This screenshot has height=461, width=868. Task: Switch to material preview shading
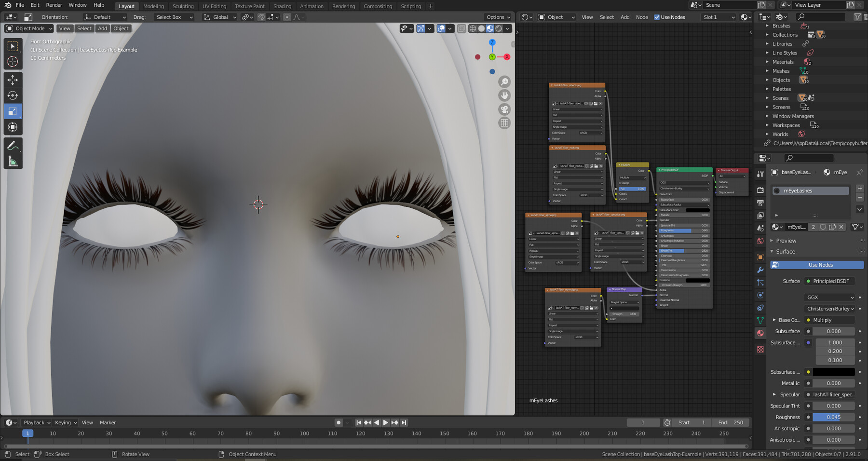(490, 28)
